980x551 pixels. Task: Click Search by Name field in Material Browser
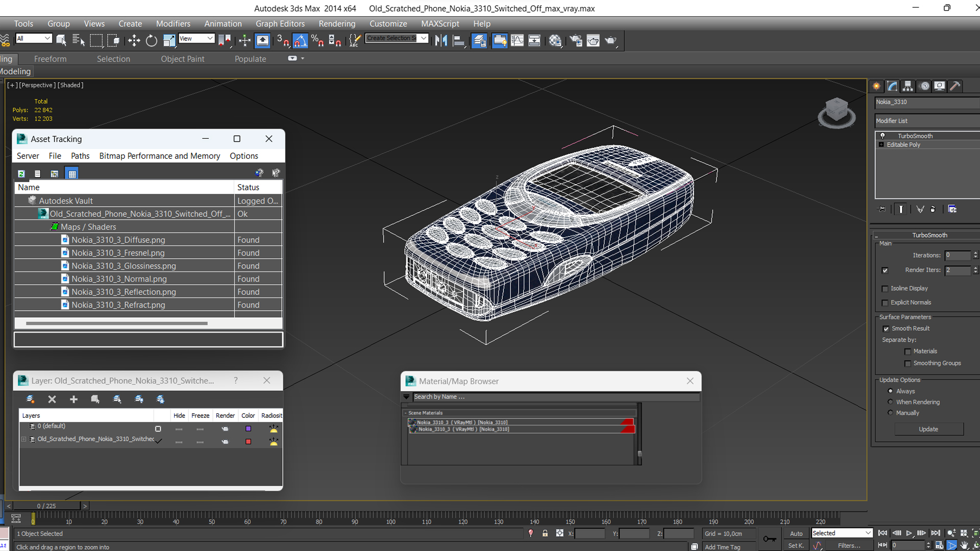pyautogui.click(x=555, y=397)
